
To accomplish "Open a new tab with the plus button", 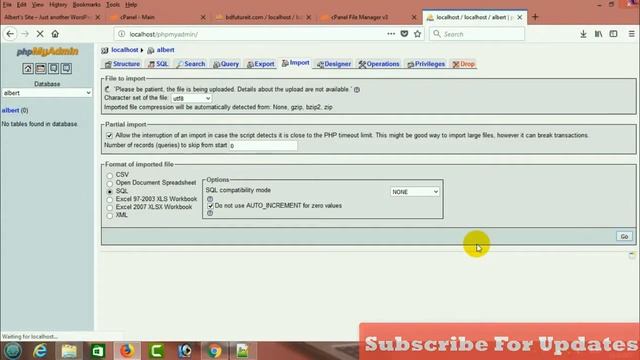I will pos(535,17).
